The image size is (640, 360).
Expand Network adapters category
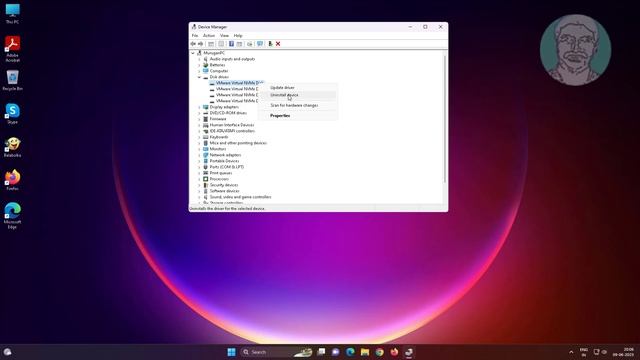pos(199,155)
